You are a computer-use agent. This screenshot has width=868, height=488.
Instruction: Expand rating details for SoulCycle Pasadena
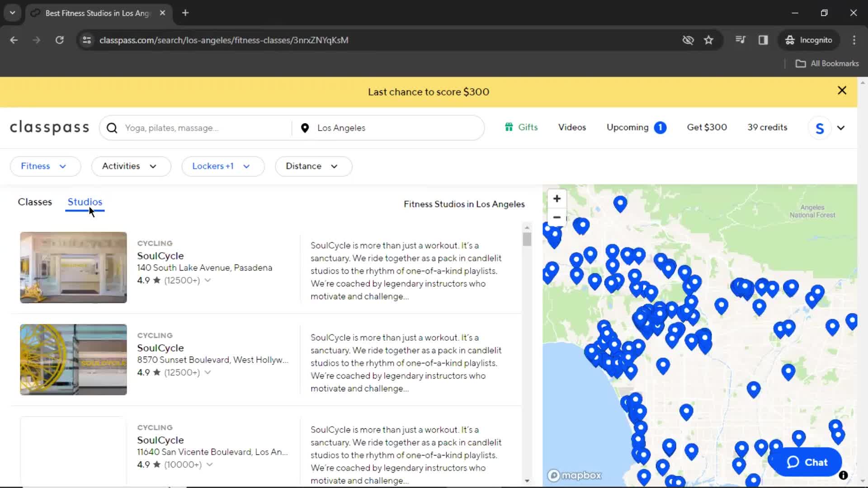click(208, 281)
